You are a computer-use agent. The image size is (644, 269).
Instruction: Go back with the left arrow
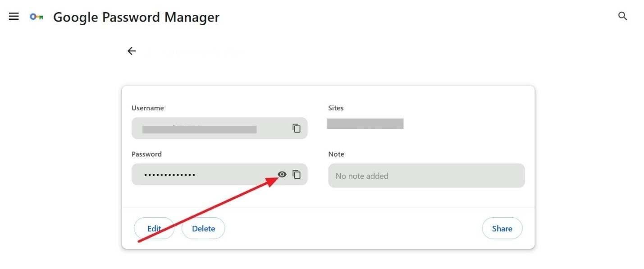coord(131,51)
